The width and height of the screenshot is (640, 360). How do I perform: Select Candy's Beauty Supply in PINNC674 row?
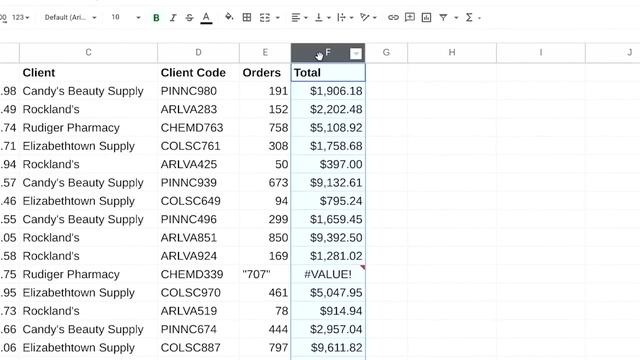[88, 329]
